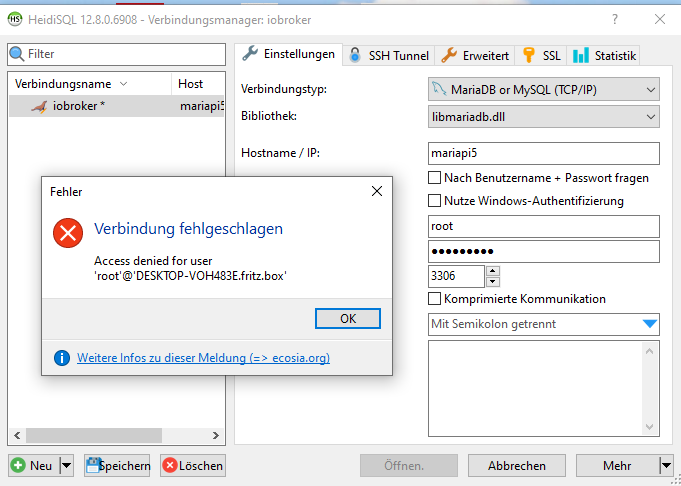The width and height of the screenshot is (681, 486).
Task: Click session list horizontal scrollbar left arrow
Action: (x=18, y=435)
